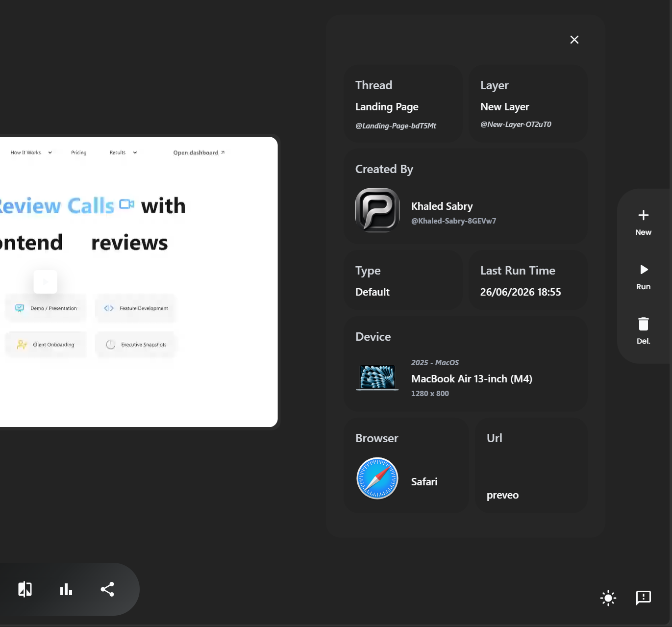Viewport: 672px width, 627px height.
Task: Click the Feature Development card
Action: click(136, 308)
